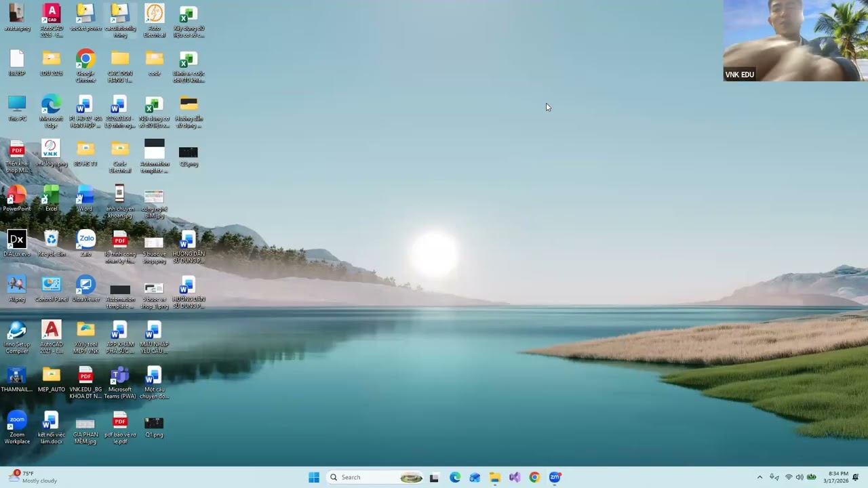
Task: Open the Code Electrical folder
Action: [x=120, y=156]
